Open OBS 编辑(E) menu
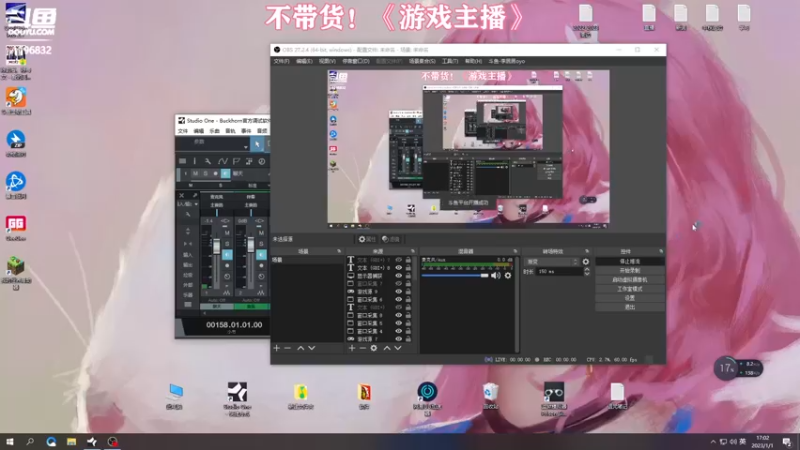This screenshot has height=450, width=800. [304, 61]
